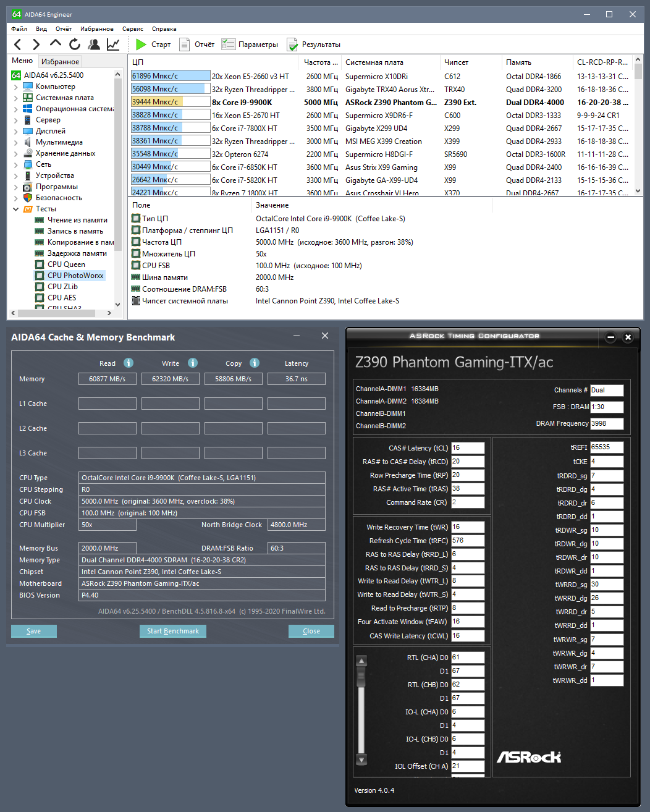Sort results by Чипсет column header
The height and width of the screenshot is (812, 650).
pos(471,62)
